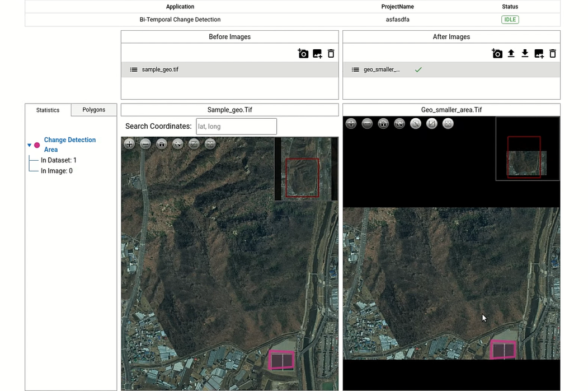Viewport: 588px width, 391px height.
Task: Click the IDLE status badge
Action: click(x=510, y=19)
